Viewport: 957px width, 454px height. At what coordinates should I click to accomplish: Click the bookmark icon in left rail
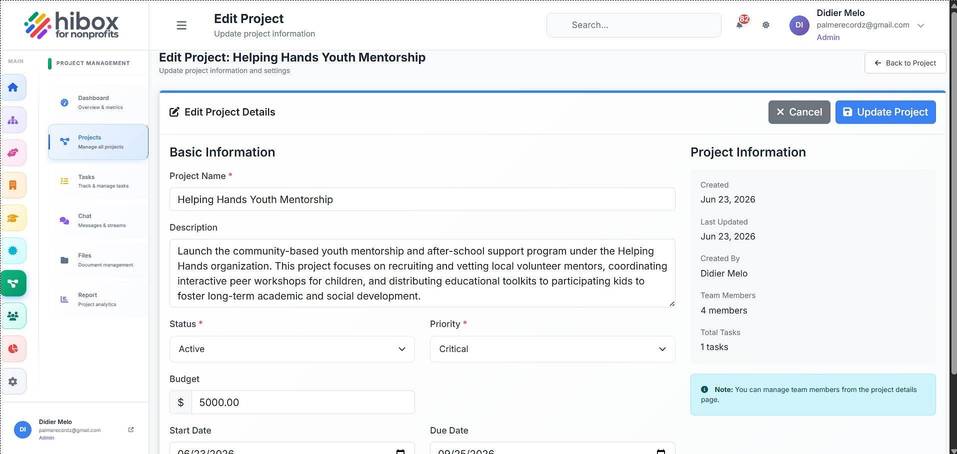point(13,185)
